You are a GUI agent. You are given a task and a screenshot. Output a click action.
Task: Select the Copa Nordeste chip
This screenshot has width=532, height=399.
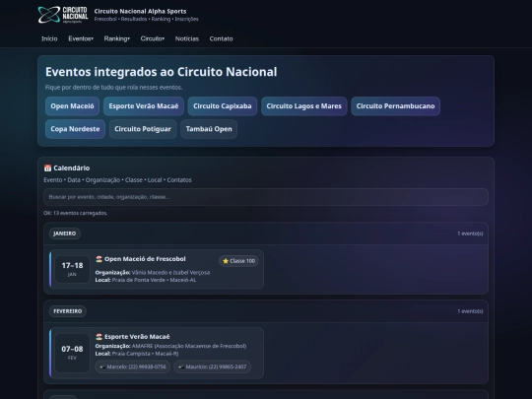click(75, 129)
